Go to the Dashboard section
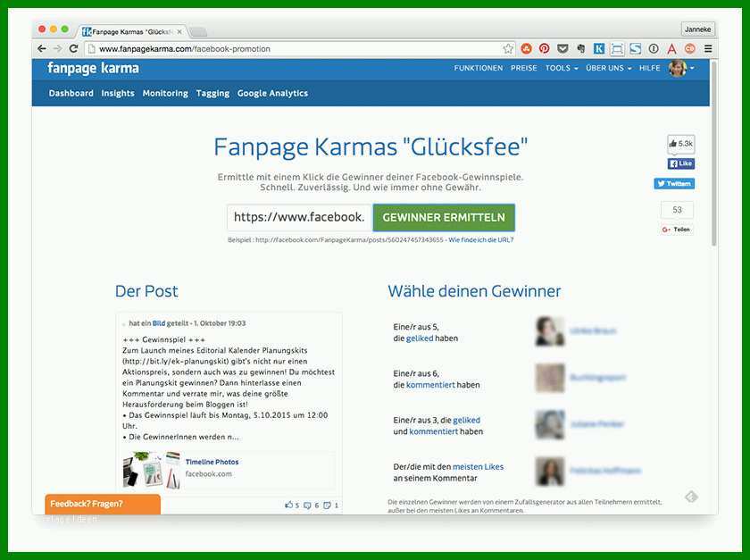 (71, 93)
